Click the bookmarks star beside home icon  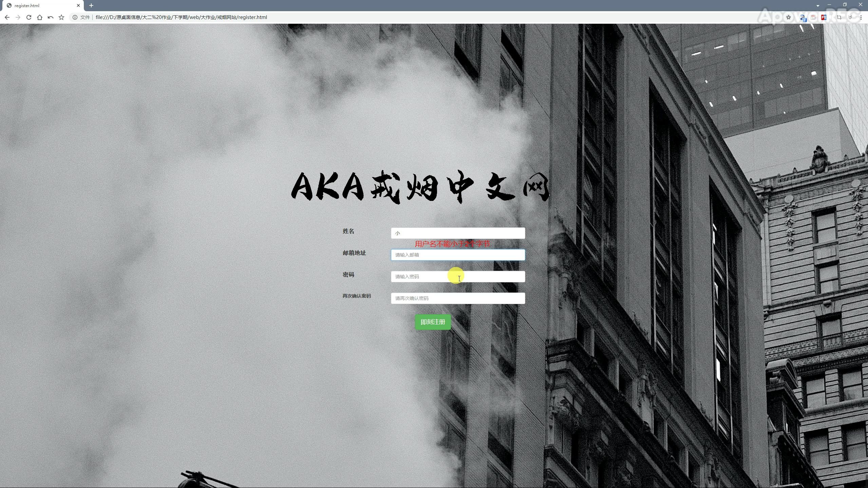click(x=61, y=17)
